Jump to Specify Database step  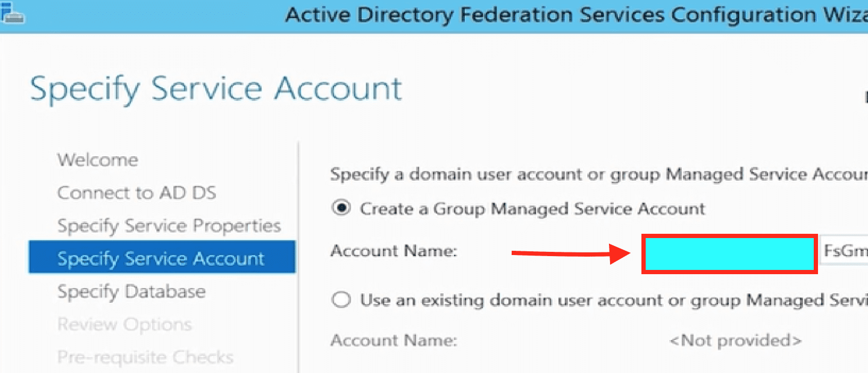pyautogui.click(x=131, y=292)
